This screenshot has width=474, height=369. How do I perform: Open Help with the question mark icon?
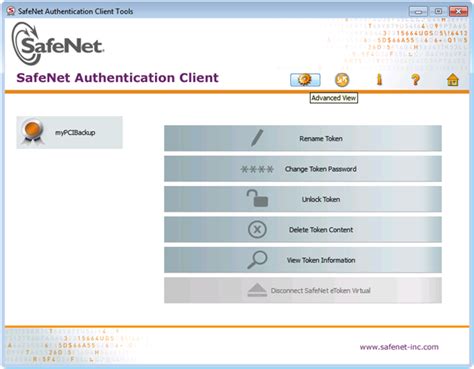(415, 80)
